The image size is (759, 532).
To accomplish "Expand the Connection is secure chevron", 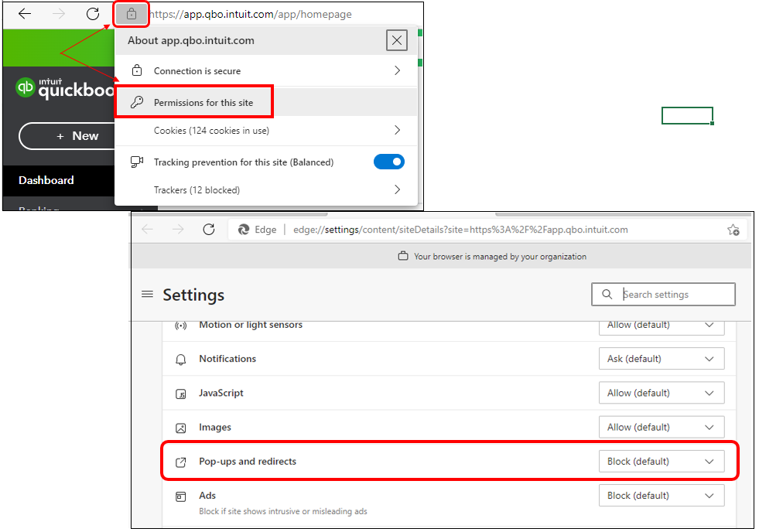I will (x=398, y=70).
